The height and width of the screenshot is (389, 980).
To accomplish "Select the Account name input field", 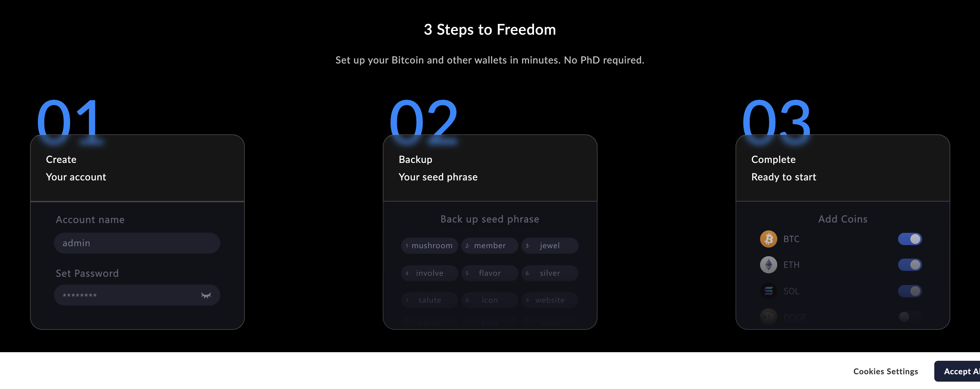I will point(137,243).
